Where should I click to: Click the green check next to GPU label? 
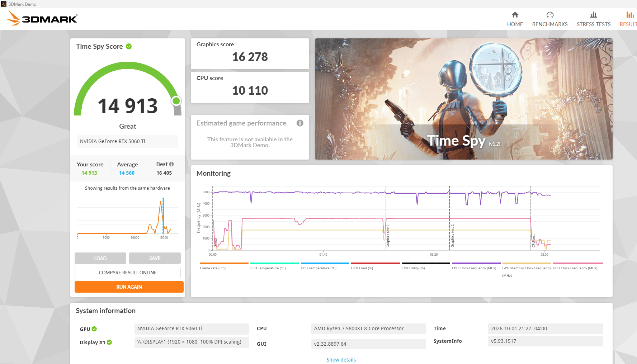pyautogui.click(x=94, y=329)
